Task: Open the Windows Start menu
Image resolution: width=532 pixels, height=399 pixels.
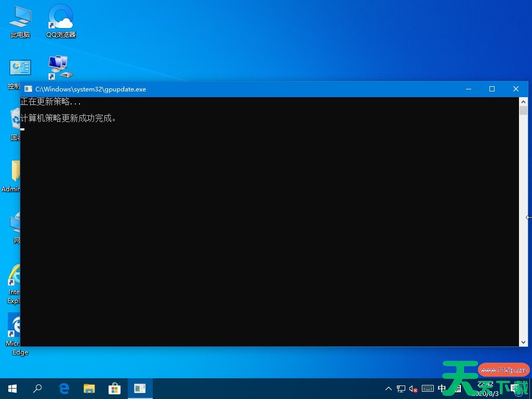Action: coord(12,389)
